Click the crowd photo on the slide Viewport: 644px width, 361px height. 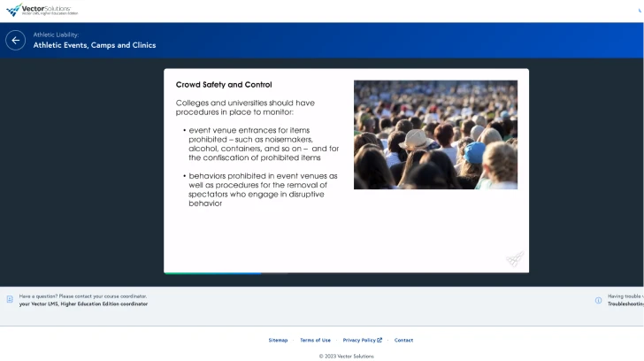click(435, 134)
